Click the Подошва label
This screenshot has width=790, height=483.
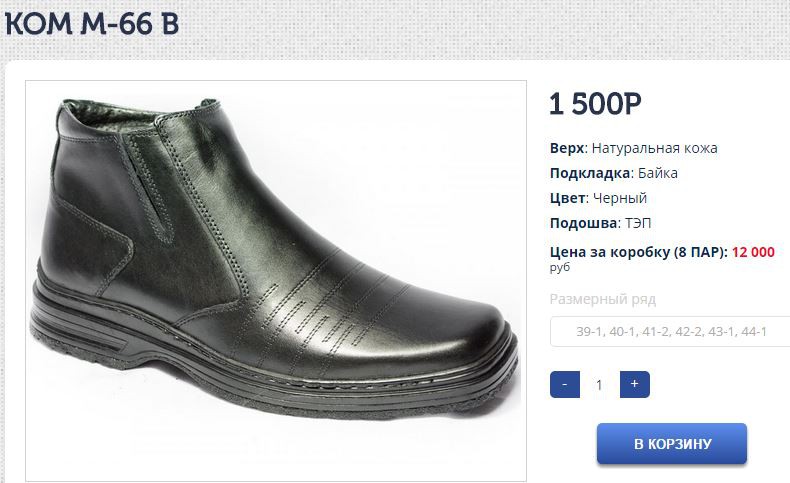point(585,223)
